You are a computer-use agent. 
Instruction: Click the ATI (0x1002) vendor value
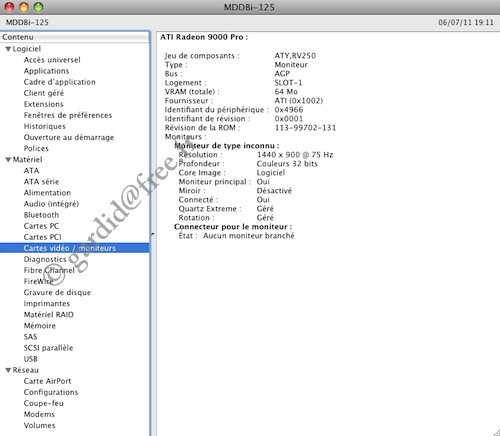[x=299, y=101]
